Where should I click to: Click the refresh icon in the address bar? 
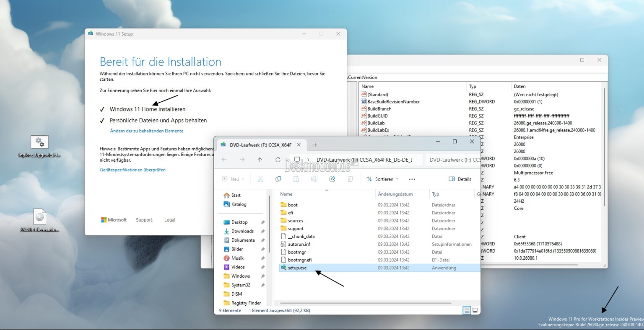[x=278, y=160]
